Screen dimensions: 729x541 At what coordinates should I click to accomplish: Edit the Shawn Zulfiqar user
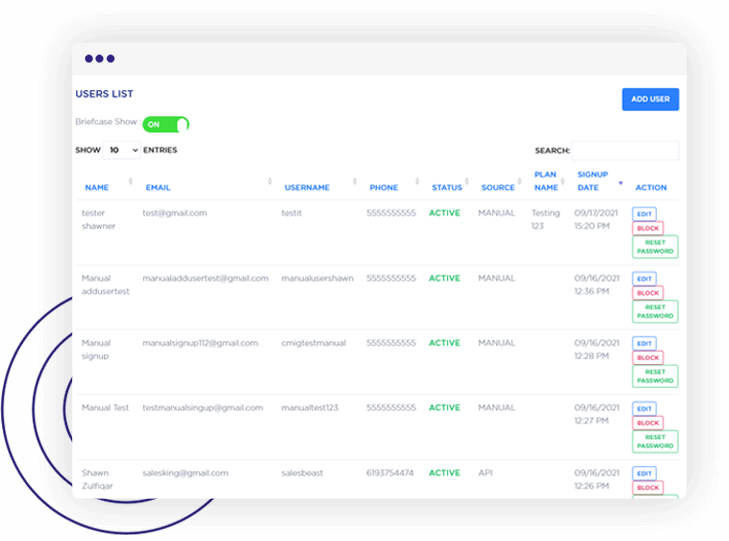[x=644, y=474]
